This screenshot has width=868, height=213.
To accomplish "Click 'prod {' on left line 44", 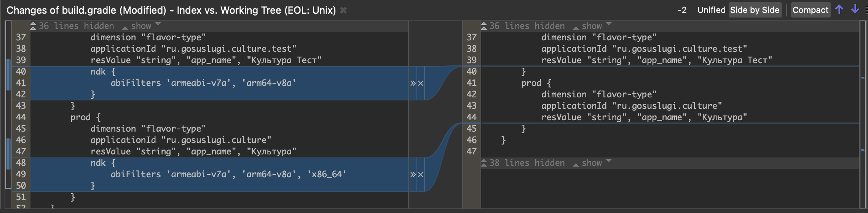I will (x=85, y=118).
